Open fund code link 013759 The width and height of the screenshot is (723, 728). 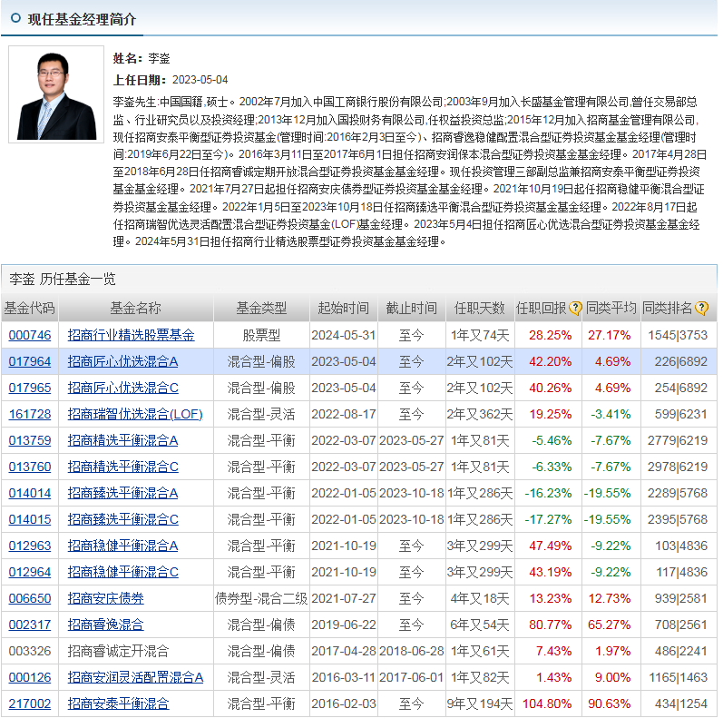[x=30, y=440]
